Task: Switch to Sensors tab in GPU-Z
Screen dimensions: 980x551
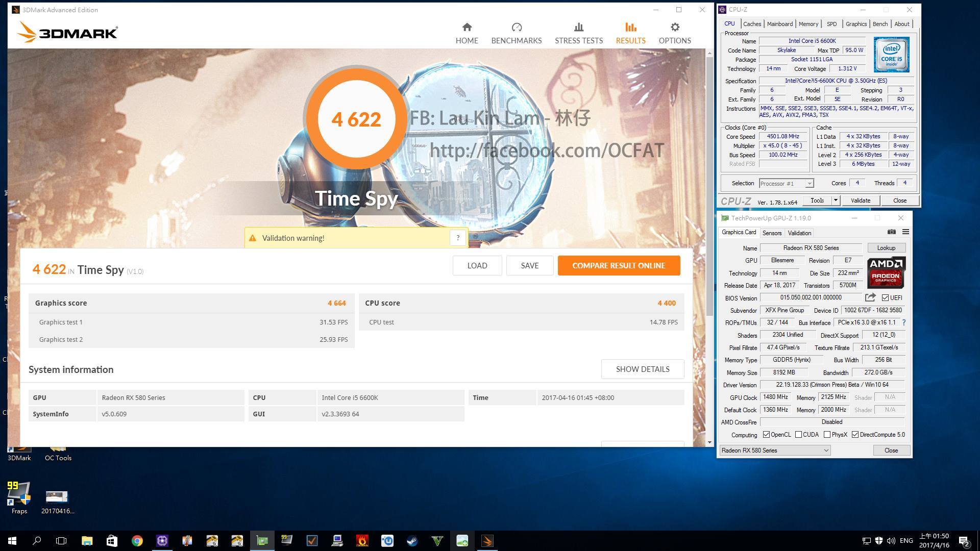Action: [772, 233]
